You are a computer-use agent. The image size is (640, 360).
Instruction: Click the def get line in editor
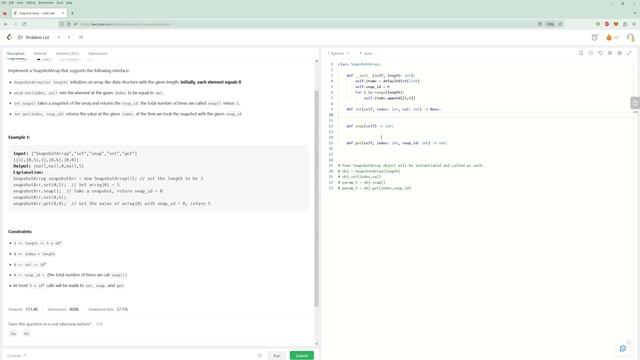tap(397, 143)
